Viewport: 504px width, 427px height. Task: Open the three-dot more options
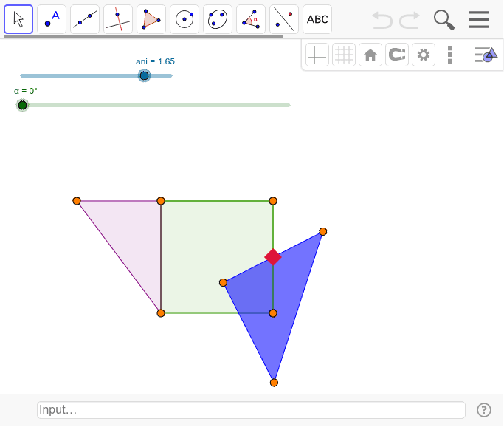point(450,55)
